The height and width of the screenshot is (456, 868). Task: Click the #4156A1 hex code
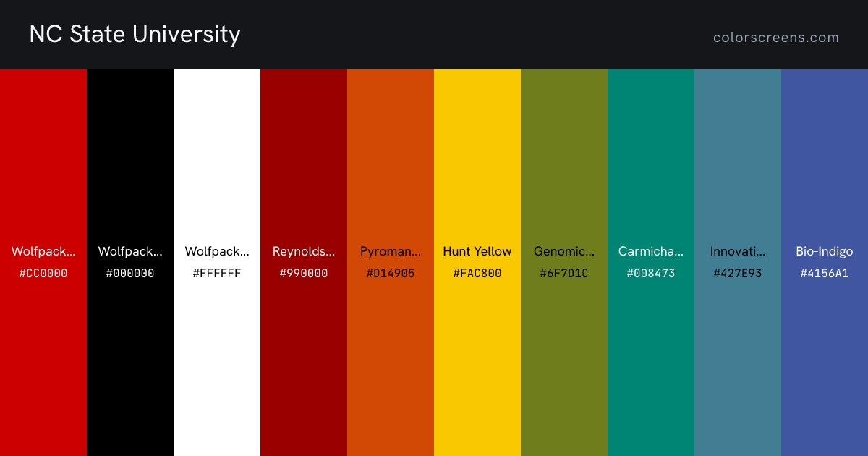[825, 274]
